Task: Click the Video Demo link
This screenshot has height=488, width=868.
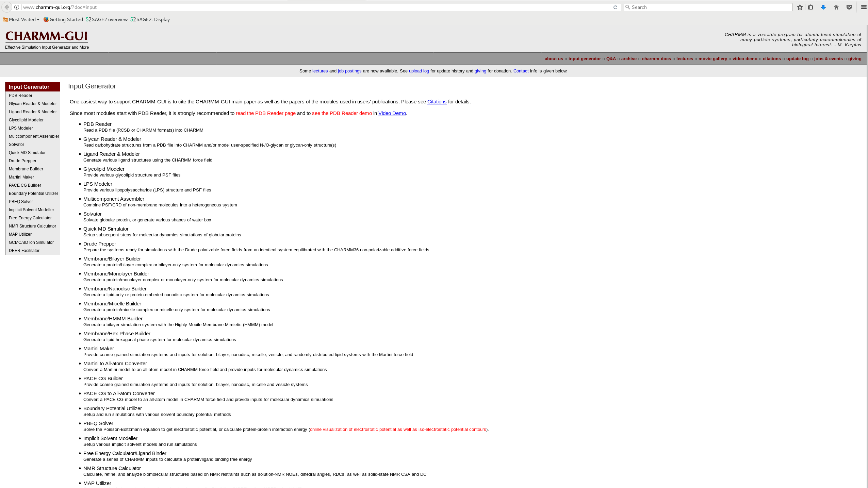Action: [392, 113]
